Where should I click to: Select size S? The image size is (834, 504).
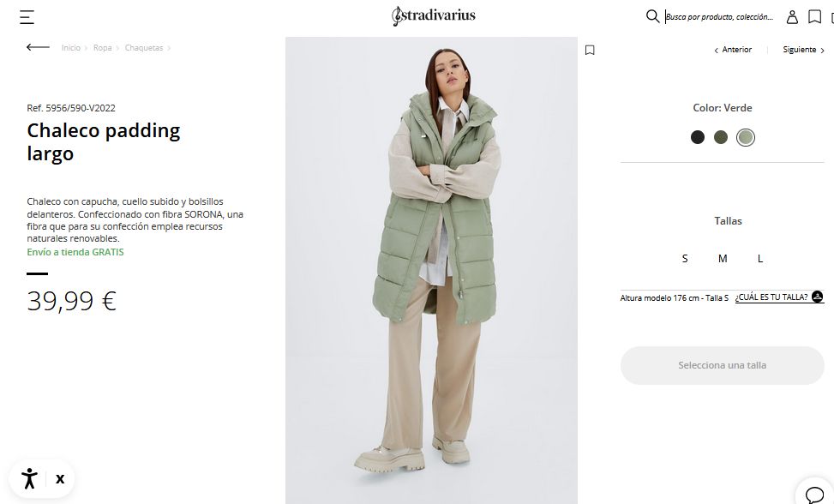[685, 258]
